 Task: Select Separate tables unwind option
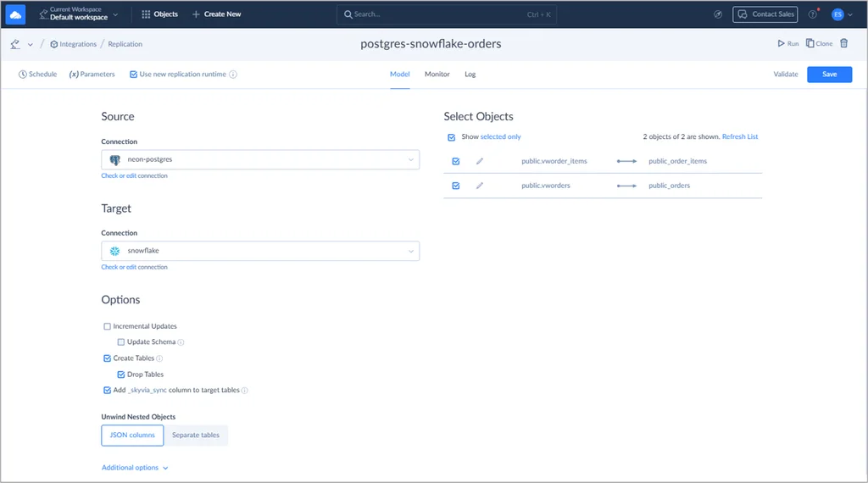point(196,436)
